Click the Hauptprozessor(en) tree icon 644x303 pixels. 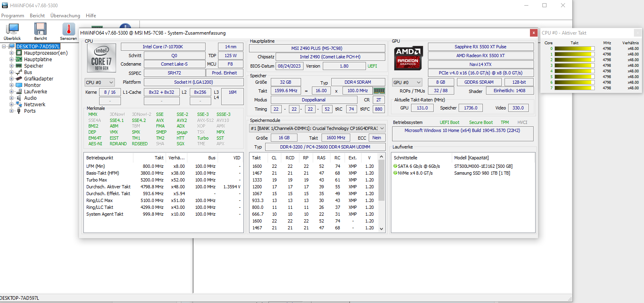(x=19, y=53)
